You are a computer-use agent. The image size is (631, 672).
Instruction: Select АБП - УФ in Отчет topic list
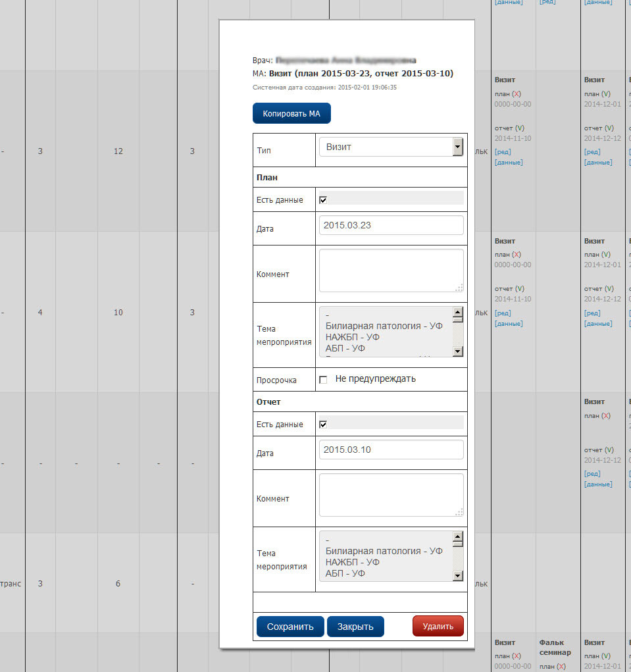345,573
